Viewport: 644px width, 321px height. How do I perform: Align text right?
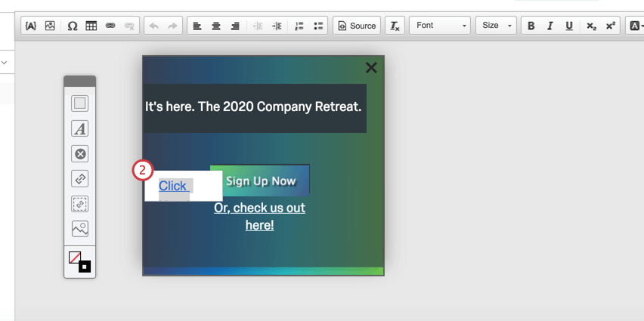pyautogui.click(x=235, y=26)
